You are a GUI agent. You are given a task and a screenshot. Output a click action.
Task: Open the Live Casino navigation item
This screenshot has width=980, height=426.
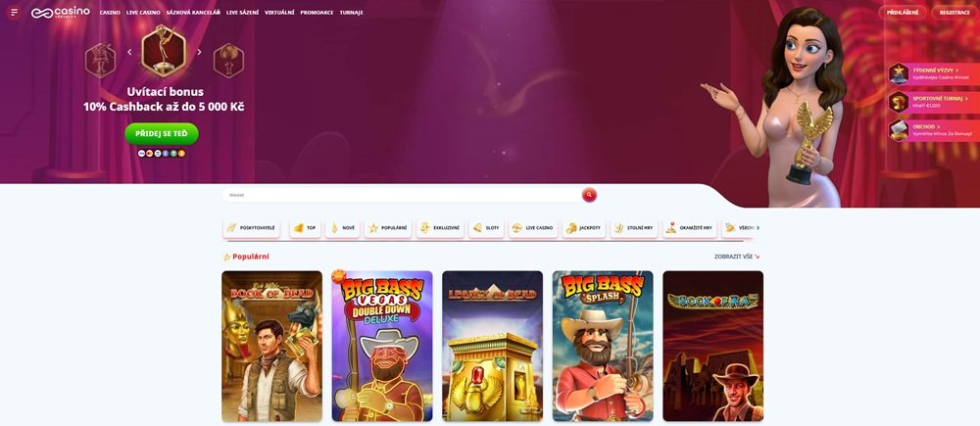tap(142, 13)
